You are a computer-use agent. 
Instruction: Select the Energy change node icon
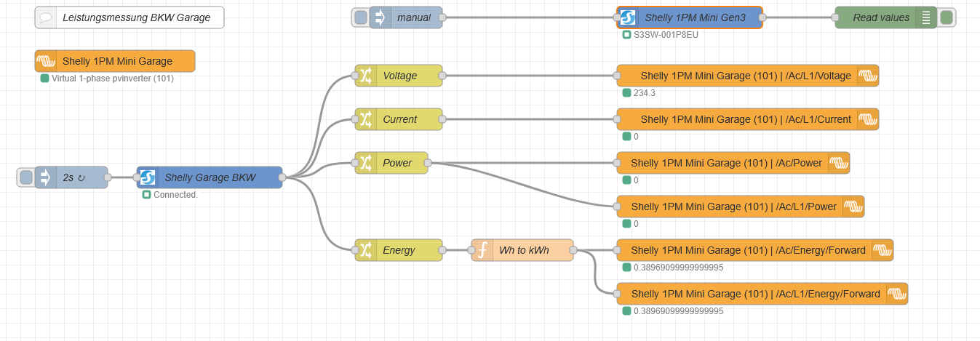coord(366,250)
